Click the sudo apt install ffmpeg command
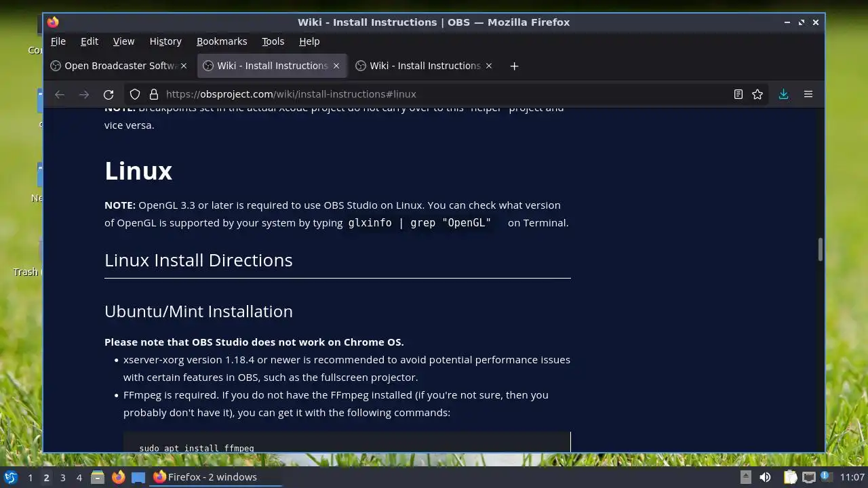Viewport: 868px width, 488px height. [x=197, y=448]
